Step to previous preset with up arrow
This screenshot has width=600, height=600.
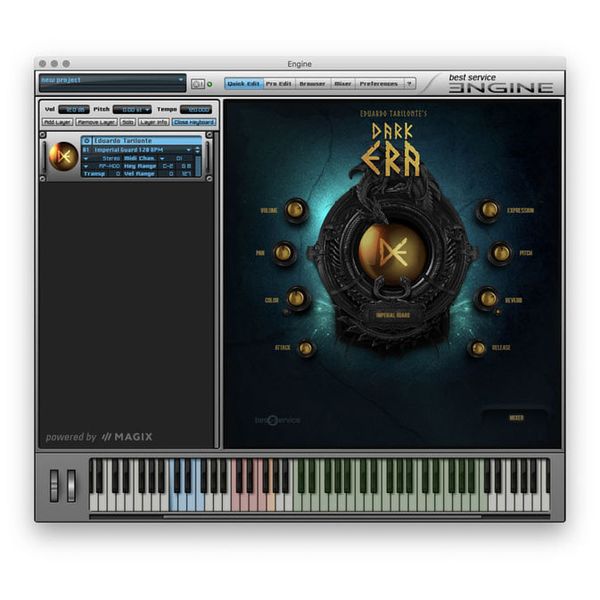tap(198, 148)
